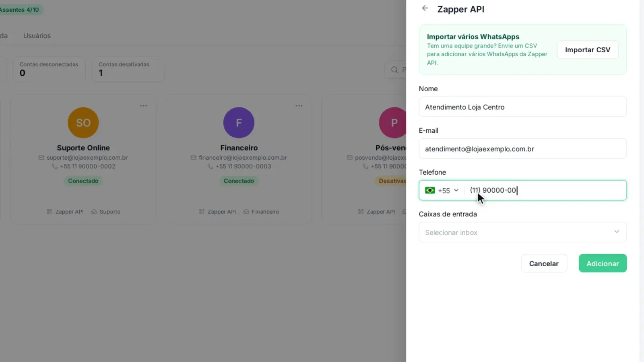Image resolution: width=644 pixels, height=362 pixels.
Task: Select the Contas desconectadas counter card
Action: click(x=49, y=70)
